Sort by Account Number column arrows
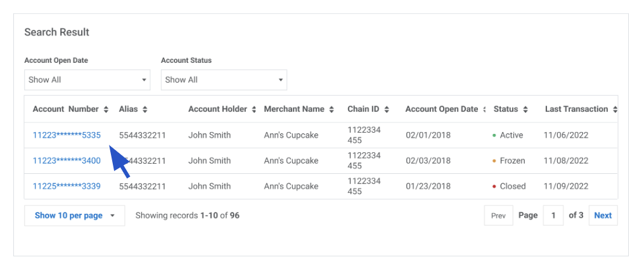The width and height of the screenshot is (644, 264). (106, 110)
